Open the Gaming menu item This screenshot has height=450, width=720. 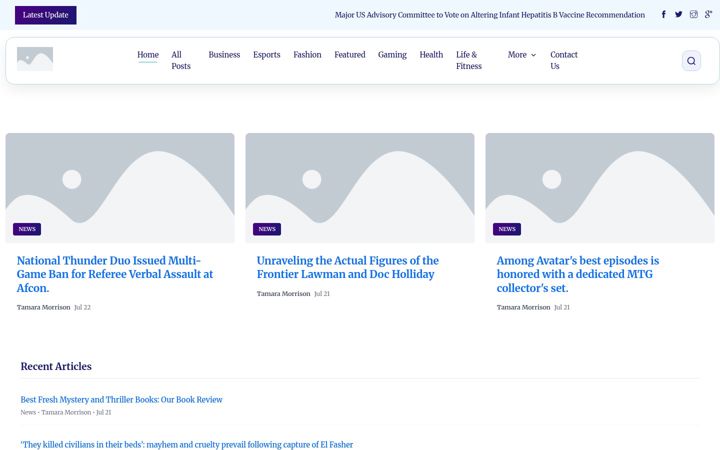[x=392, y=55]
